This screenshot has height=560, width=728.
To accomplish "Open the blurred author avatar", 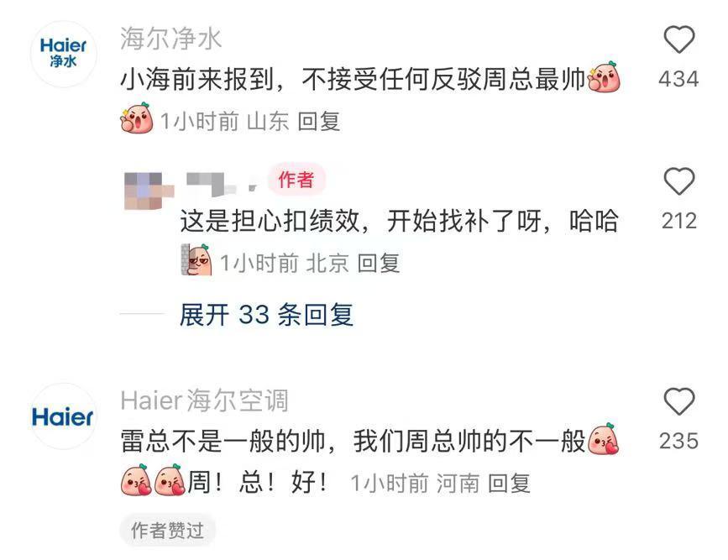I will pyautogui.click(x=149, y=191).
